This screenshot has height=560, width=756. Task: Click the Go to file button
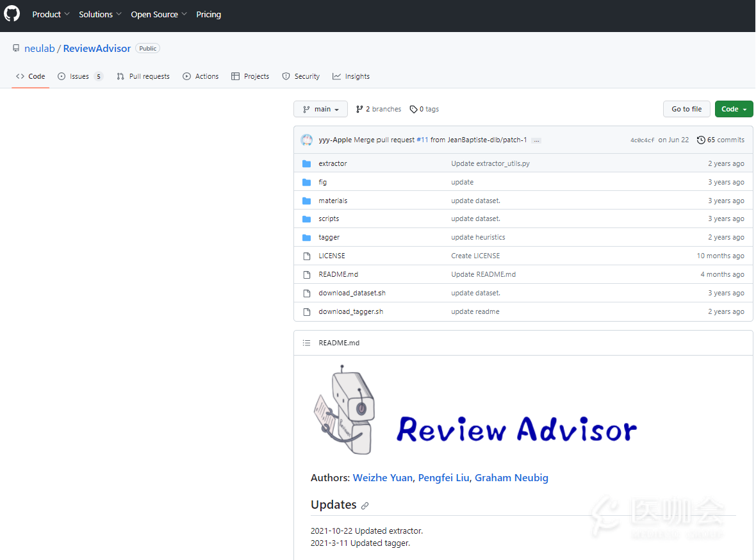686,109
